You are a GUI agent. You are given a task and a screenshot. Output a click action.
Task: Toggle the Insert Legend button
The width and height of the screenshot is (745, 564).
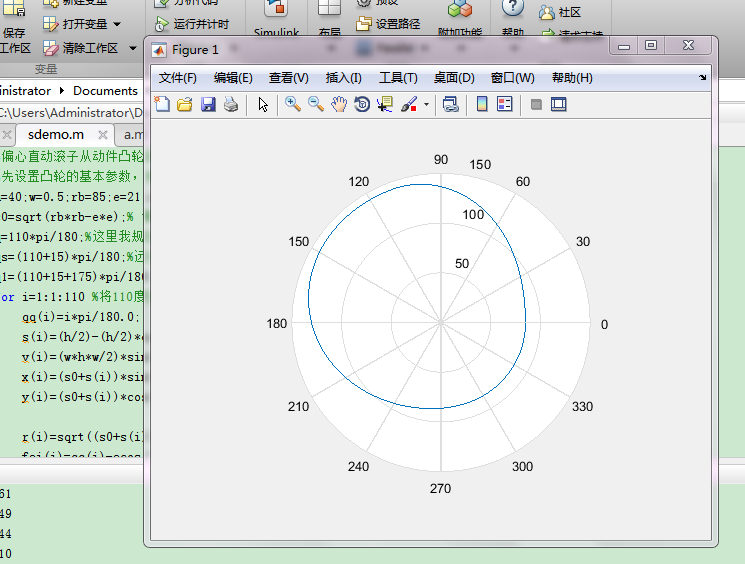click(x=505, y=104)
